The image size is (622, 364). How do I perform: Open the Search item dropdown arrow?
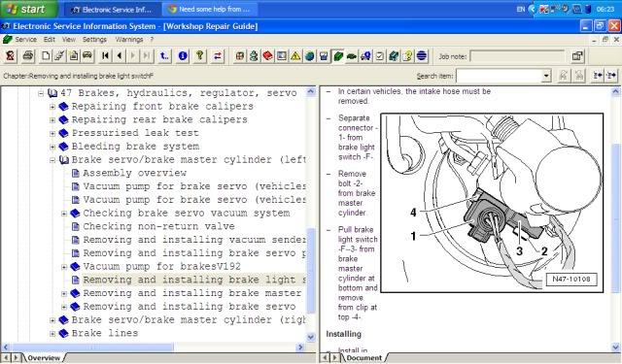click(546, 76)
